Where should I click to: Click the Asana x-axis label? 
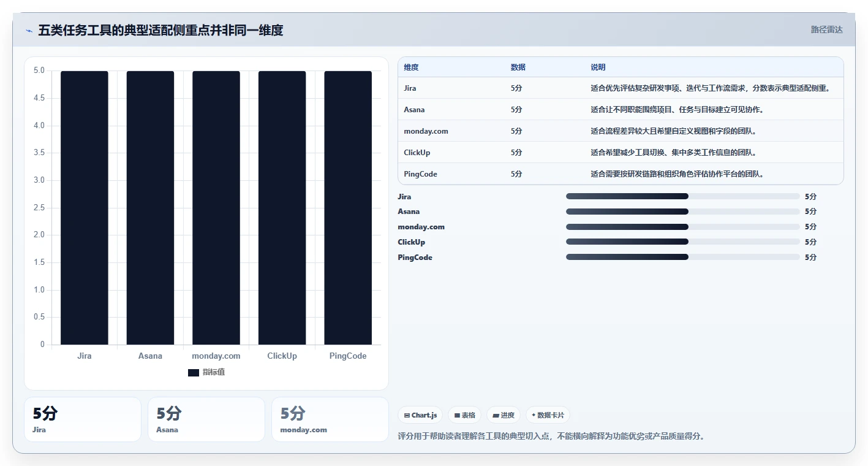tap(150, 356)
